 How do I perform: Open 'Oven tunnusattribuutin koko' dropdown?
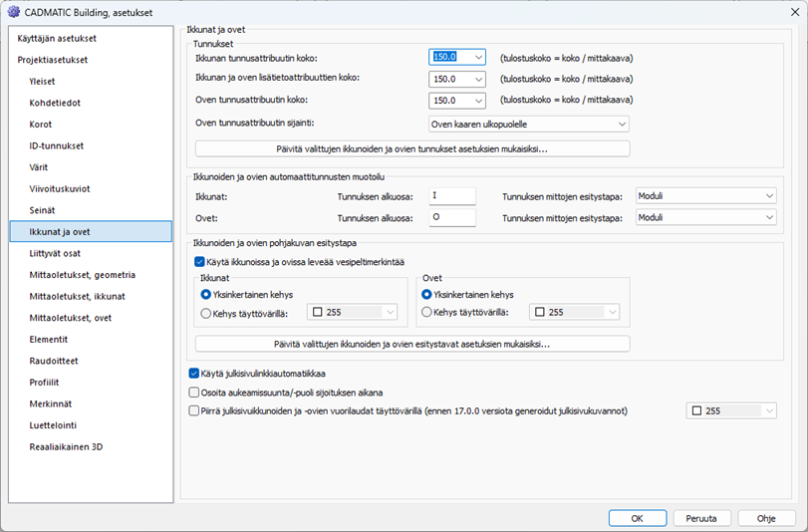tap(478, 101)
